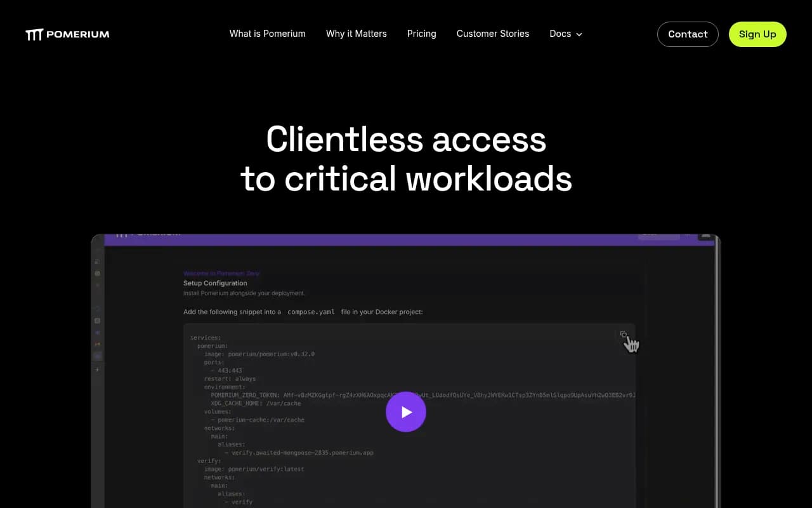Click the 'Install Pomerium alongside your deployment' text
Image resolution: width=812 pixels, height=508 pixels.
pos(244,293)
